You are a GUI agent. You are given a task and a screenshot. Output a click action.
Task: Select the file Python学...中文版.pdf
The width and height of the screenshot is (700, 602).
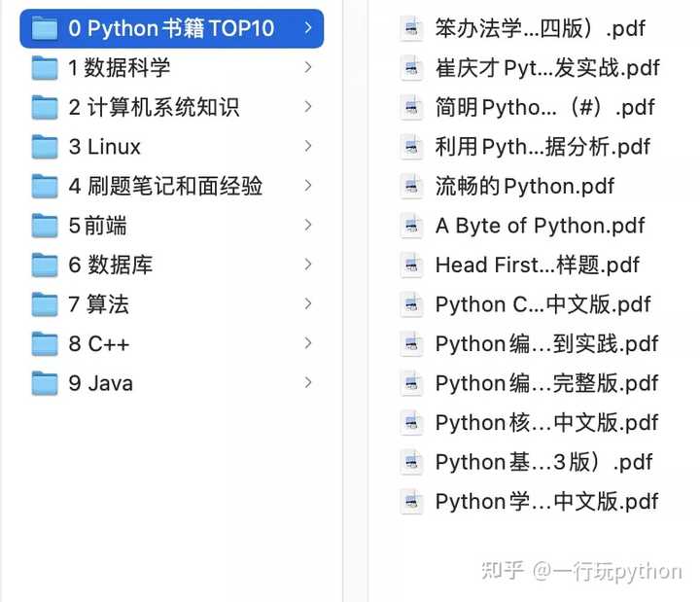click(546, 502)
